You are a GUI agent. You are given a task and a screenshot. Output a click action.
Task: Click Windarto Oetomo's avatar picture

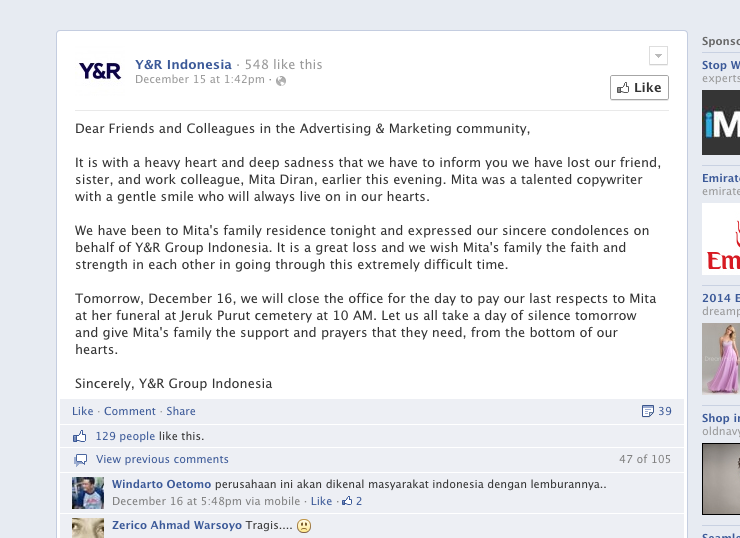point(89,493)
